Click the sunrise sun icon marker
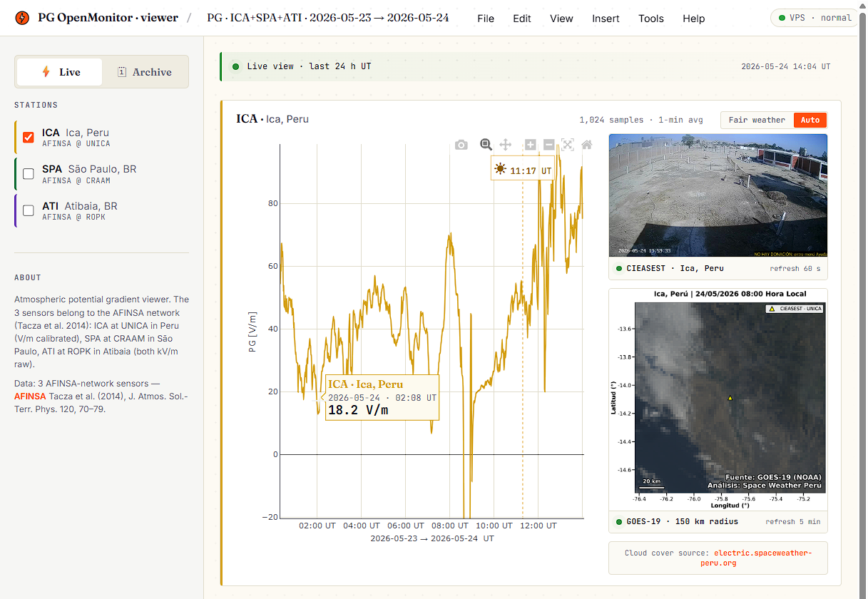Screen dimensions: 868x599 click(x=500, y=169)
